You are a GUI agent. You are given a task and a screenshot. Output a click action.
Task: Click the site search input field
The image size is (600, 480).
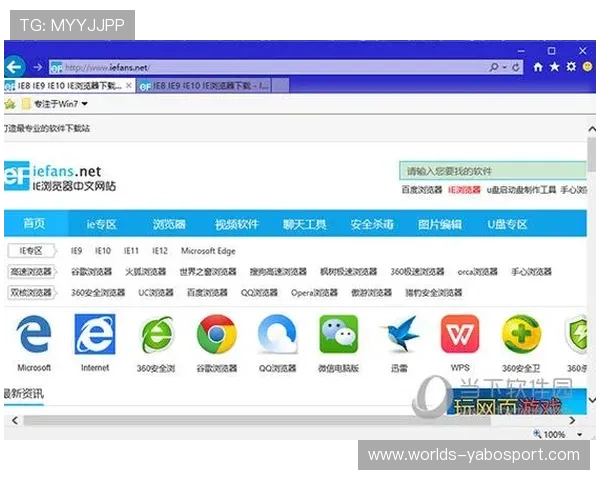[x=490, y=171]
